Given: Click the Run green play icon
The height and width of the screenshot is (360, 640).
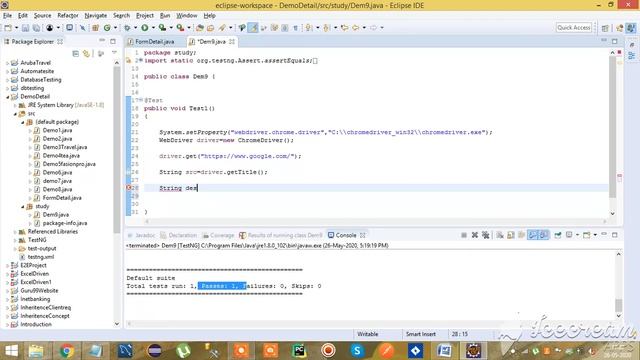Looking at the screenshot, I should [144, 28].
